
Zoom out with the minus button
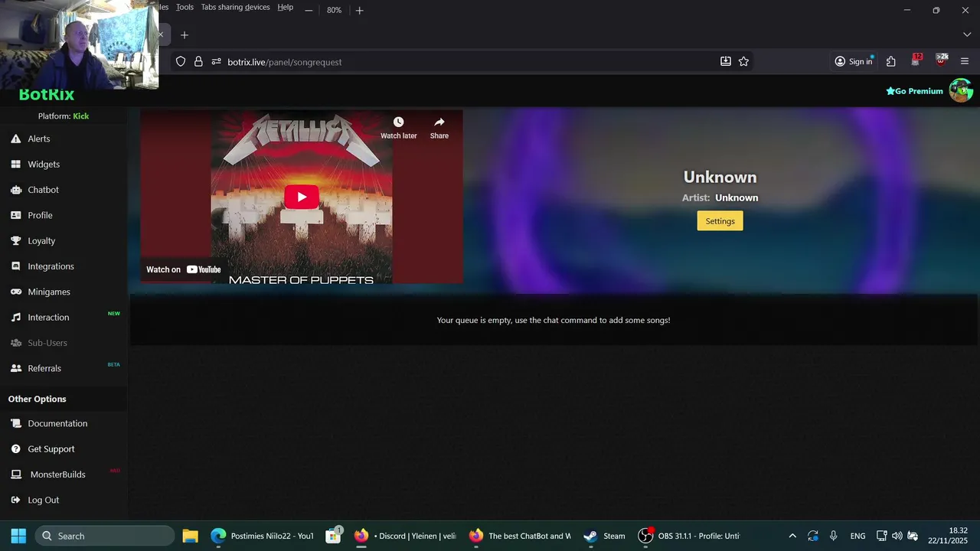click(309, 10)
